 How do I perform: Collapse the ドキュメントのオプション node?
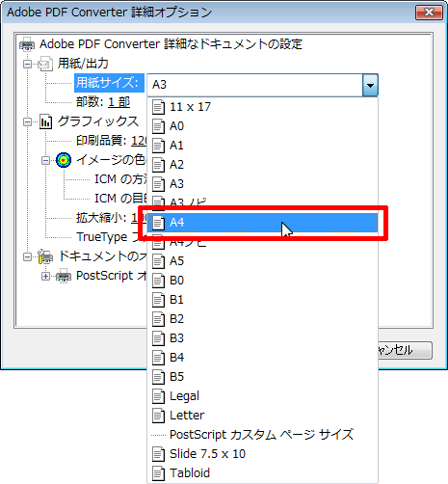[27, 256]
